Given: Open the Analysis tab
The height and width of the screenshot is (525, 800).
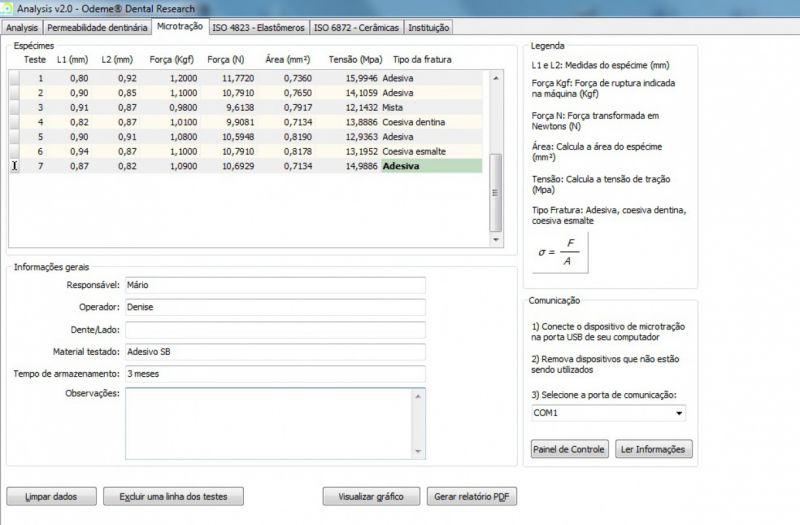Looking at the screenshot, I should click(x=22, y=28).
